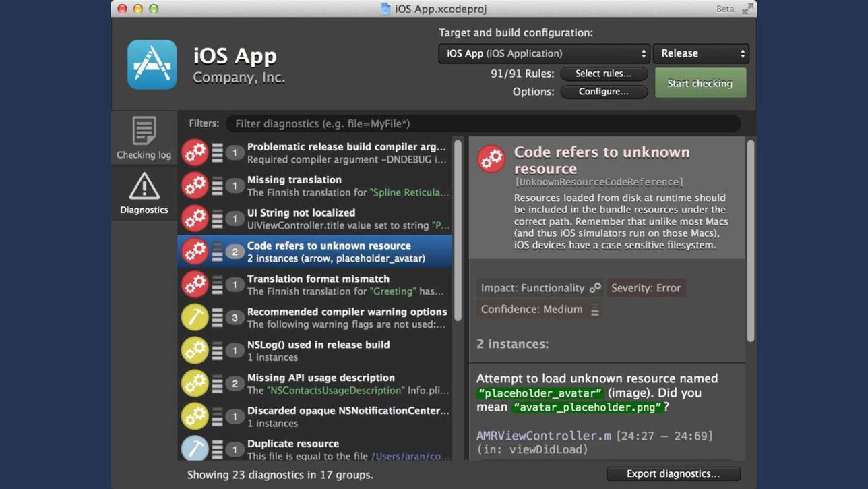Click blue hammer icon for Duplicate resource
The width and height of the screenshot is (868, 489).
point(195,449)
